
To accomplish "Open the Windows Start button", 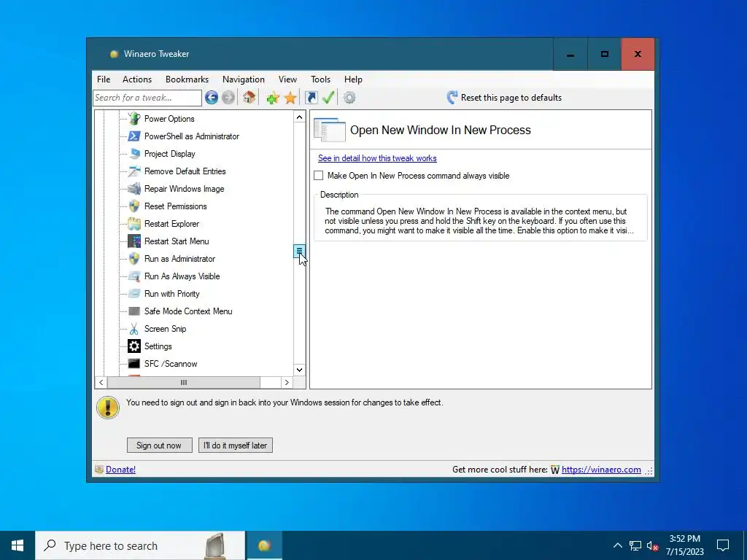I will coord(18,545).
